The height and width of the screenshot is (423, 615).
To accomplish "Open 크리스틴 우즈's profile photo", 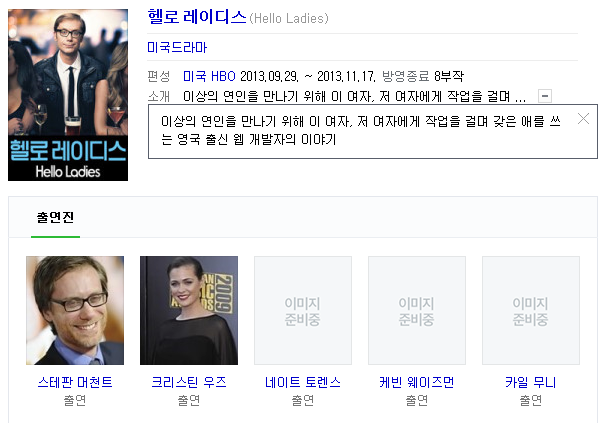I will click(189, 310).
